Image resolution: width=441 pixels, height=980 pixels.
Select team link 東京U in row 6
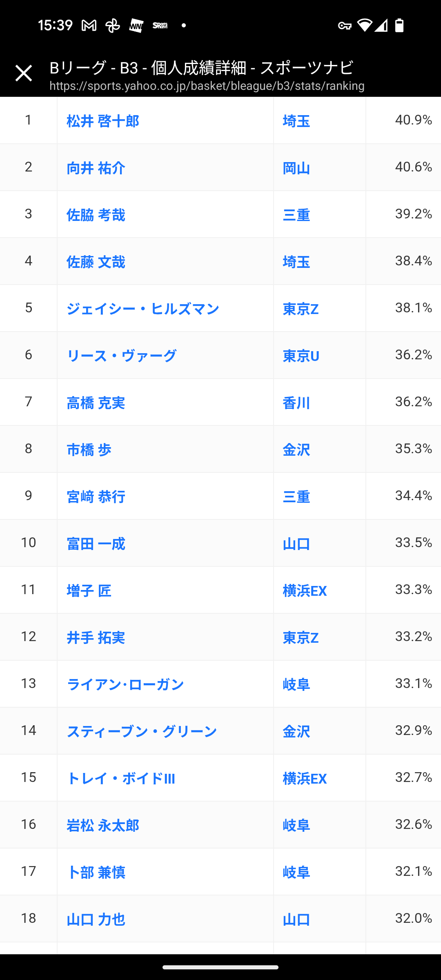pyautogui.click(x=301, y=356)
